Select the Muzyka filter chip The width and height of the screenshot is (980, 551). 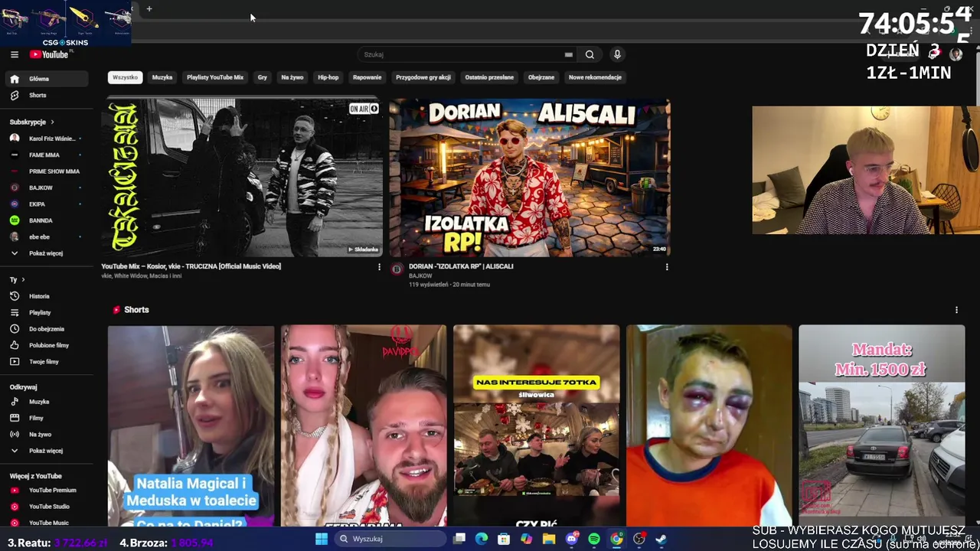click(162, 77)
